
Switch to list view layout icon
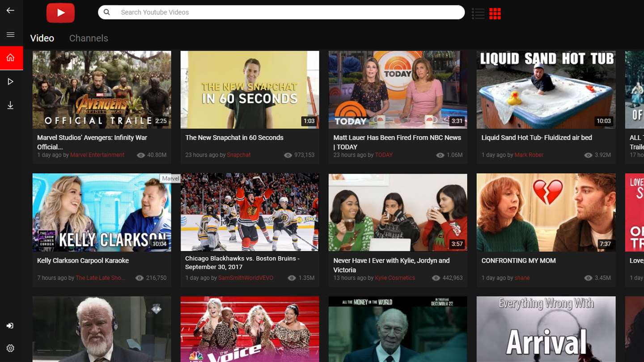(478, 14)
